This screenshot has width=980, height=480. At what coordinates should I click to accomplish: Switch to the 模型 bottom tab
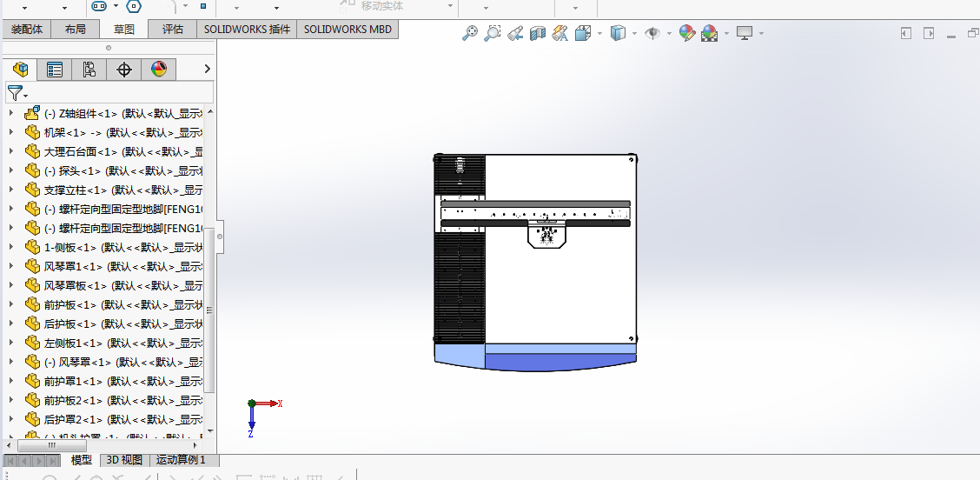[x=82, y=460]
